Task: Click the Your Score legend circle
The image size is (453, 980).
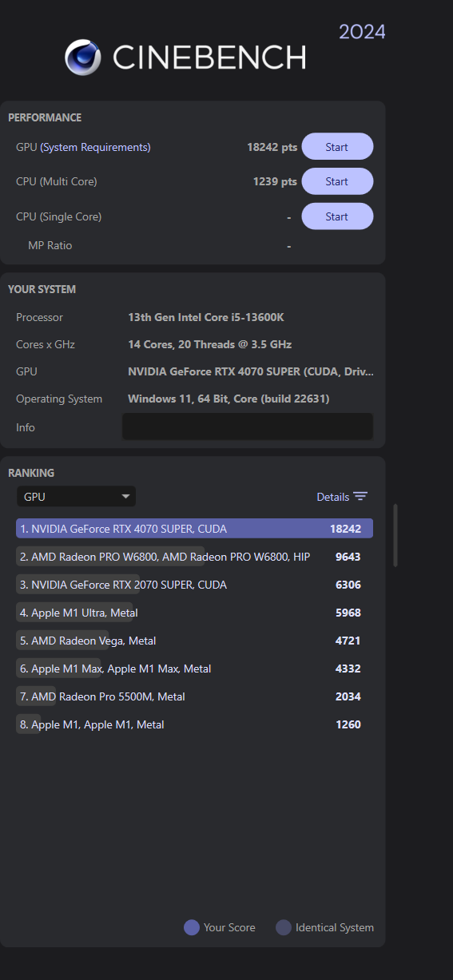Action: click(x=192, y=927)
